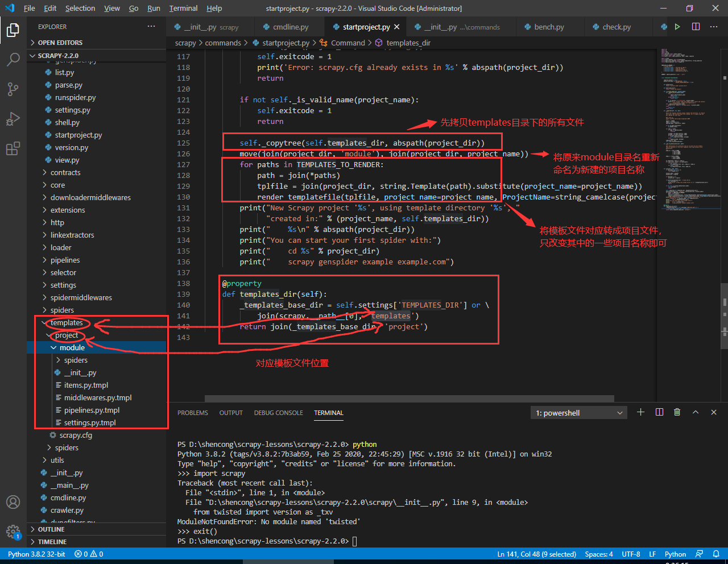Click the templates_dir breadcrumb item
Screen dimensions: 728x564
pos(403,43)
